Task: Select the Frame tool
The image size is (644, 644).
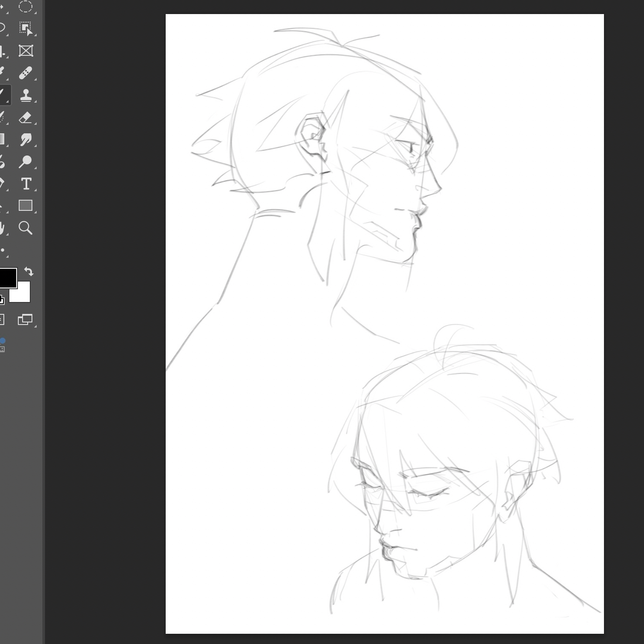Action: pos(26,51)
